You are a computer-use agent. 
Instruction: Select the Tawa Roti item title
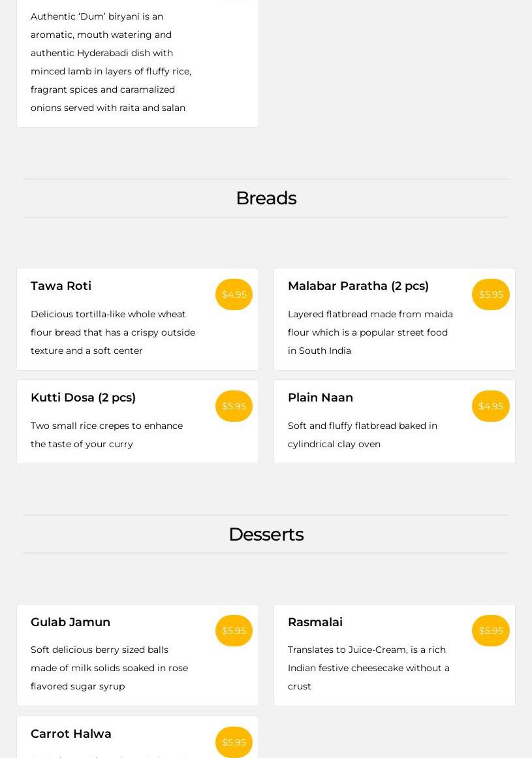(x=61, y=286)
